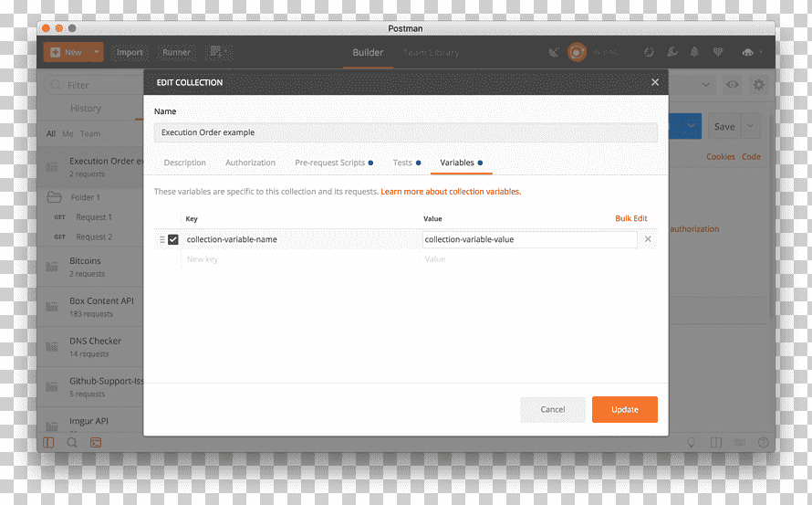Click the Cookies link
Screen dimensions: 812x505
721,156
